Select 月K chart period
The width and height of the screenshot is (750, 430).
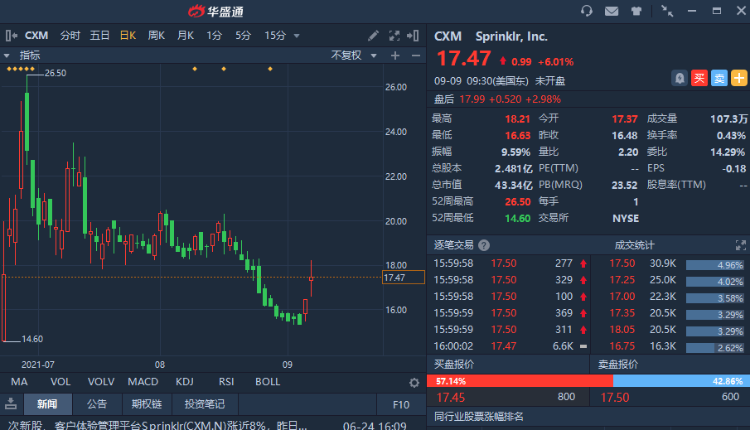click(186, 35)
